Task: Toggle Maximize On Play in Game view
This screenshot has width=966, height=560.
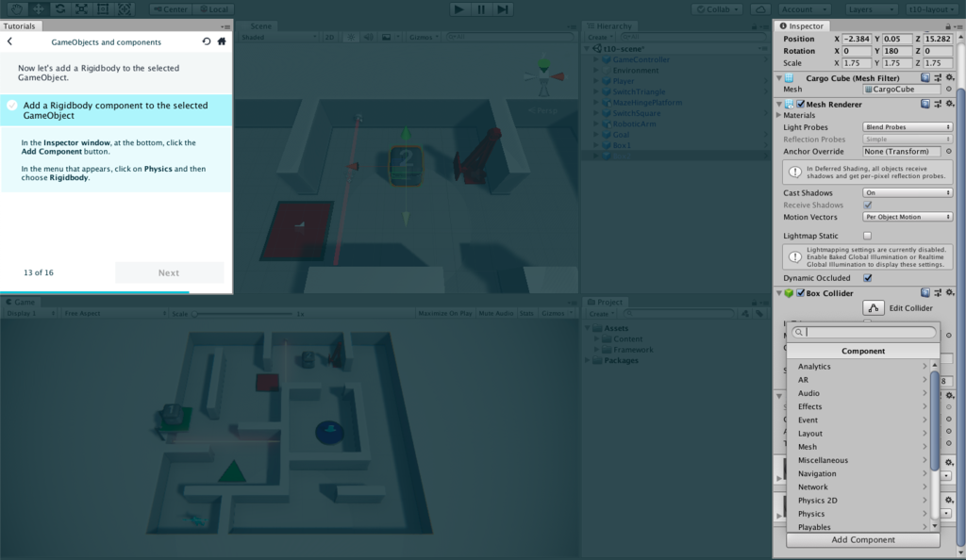Action: click(x=445, y=313)
